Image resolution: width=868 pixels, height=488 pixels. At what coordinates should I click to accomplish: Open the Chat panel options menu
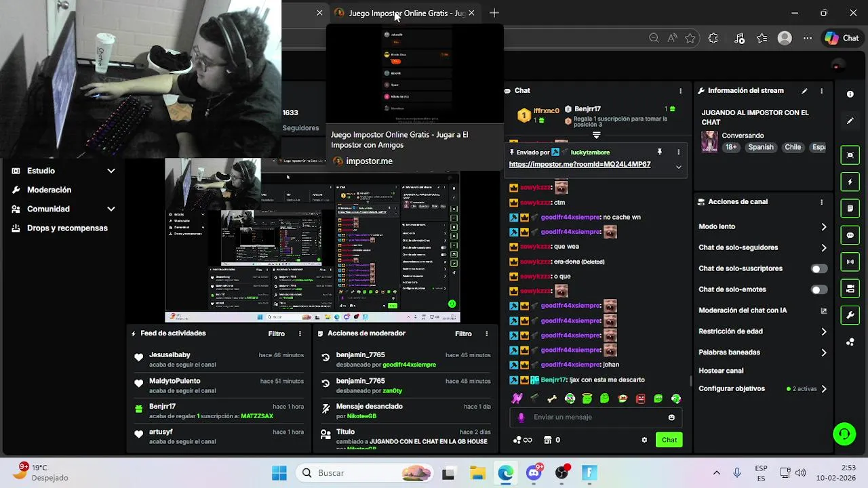pos(680,91)
